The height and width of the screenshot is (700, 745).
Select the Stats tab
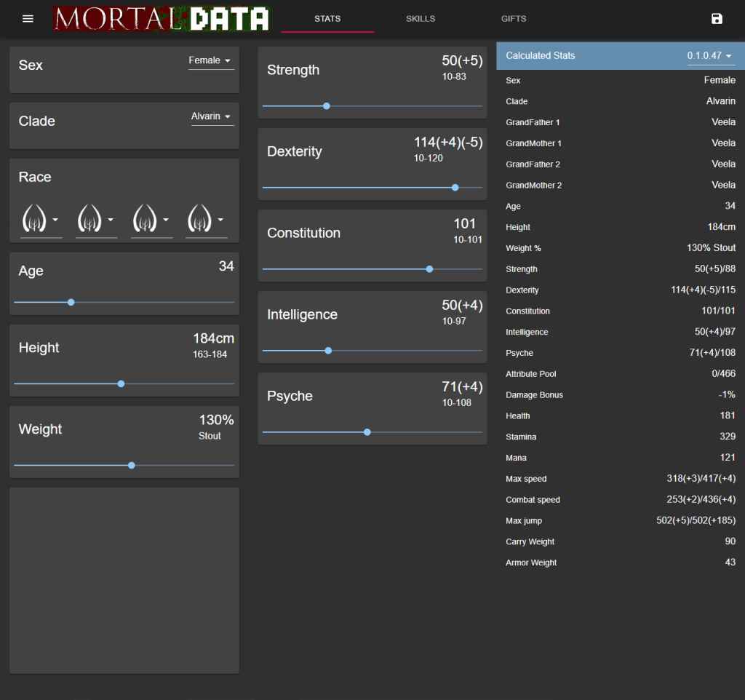click(x=327, y=19)
